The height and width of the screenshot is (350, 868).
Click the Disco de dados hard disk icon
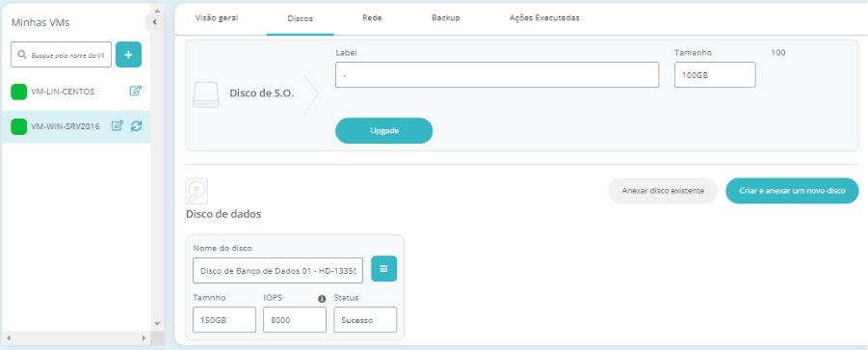(197, 192)
